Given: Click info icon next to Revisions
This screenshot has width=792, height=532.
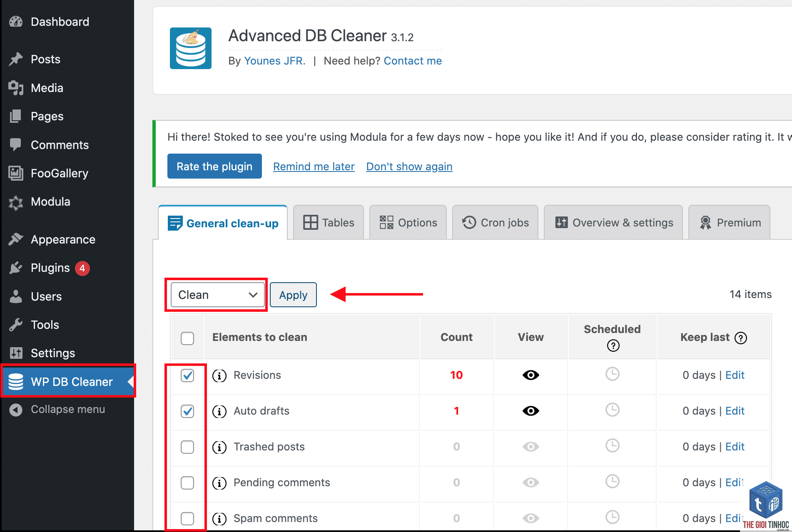Looking at the screenshot, I should 219,376.
